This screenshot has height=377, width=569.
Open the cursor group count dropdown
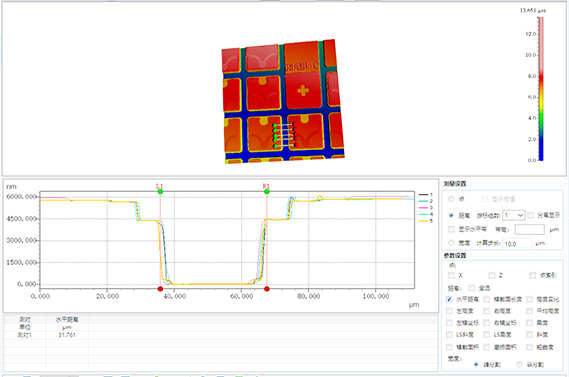[514, 216]
